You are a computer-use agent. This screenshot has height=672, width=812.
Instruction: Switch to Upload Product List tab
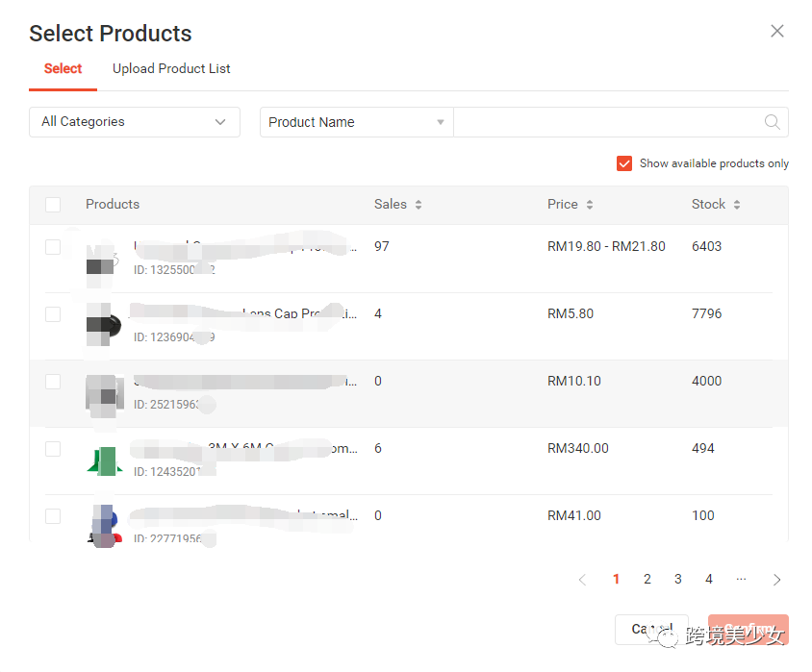171,68
